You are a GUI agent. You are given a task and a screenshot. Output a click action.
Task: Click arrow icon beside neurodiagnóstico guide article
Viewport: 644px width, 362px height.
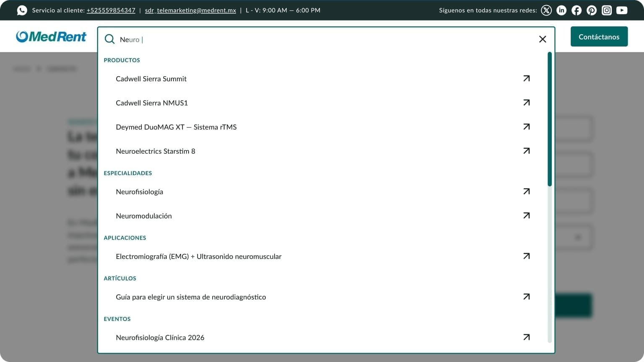pos(527,297)
